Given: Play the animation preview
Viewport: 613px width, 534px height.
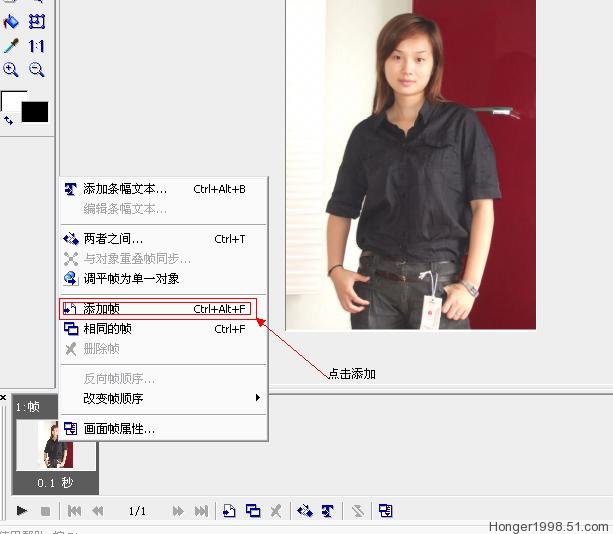Looking at the screenshot, I should 22,511.
